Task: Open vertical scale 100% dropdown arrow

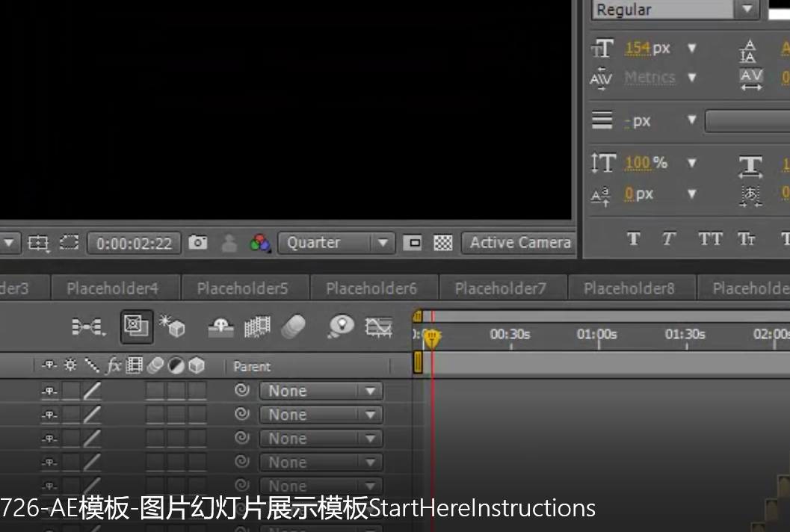Action: [692, 163]
